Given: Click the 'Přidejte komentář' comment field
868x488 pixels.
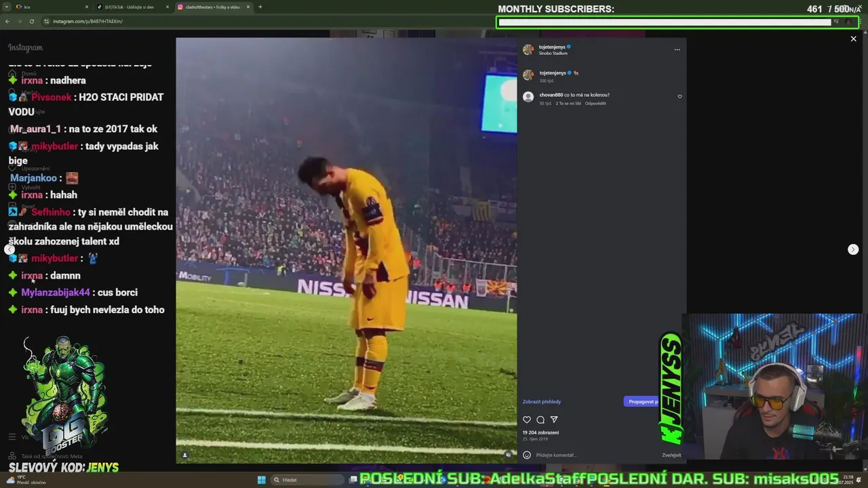Looking at the screenshot, I should coord(597,455).
